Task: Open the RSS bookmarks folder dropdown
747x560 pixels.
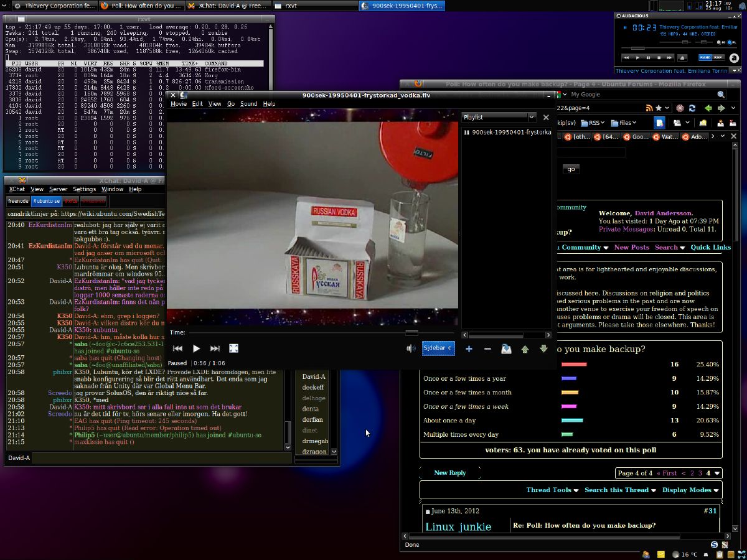Action: pos(593,123)
